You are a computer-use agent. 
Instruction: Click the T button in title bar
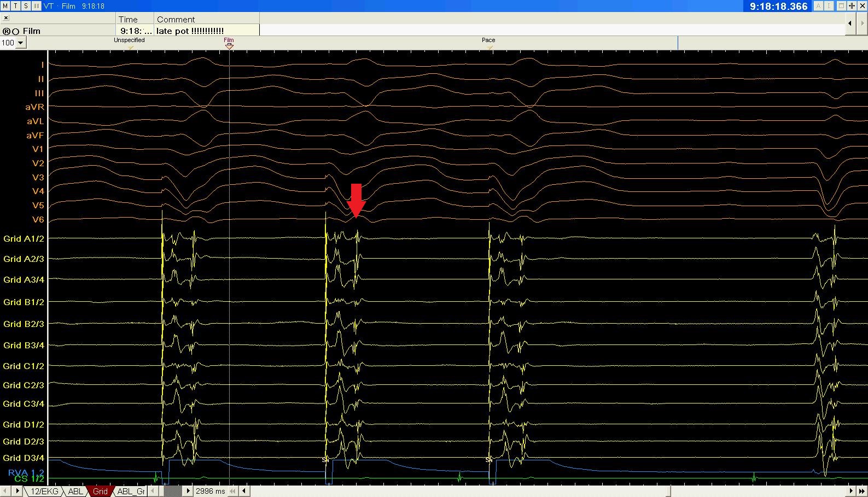tap(15, 5)
